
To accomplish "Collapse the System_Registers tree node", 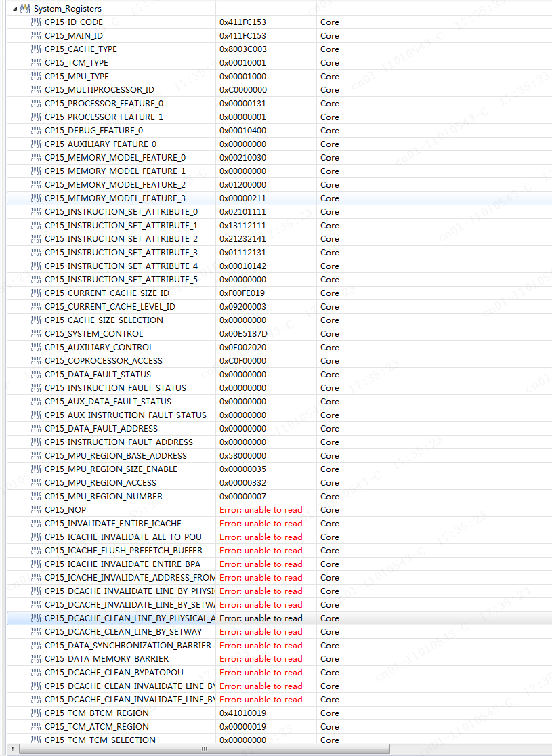I will point(14,9).
